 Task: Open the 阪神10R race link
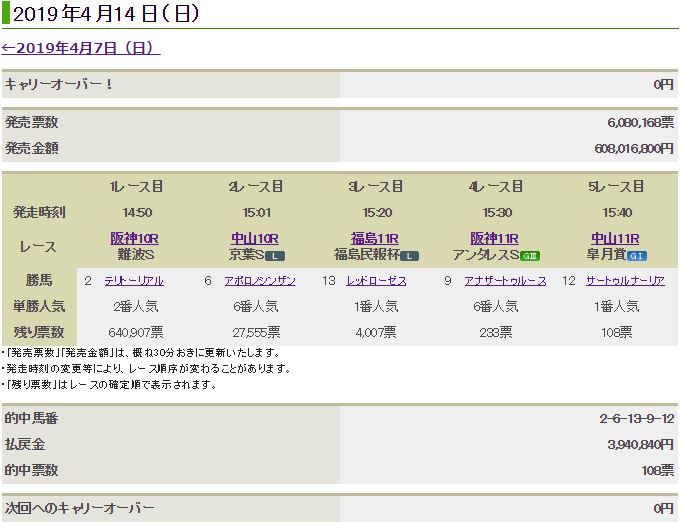click(x=136, y=238)
